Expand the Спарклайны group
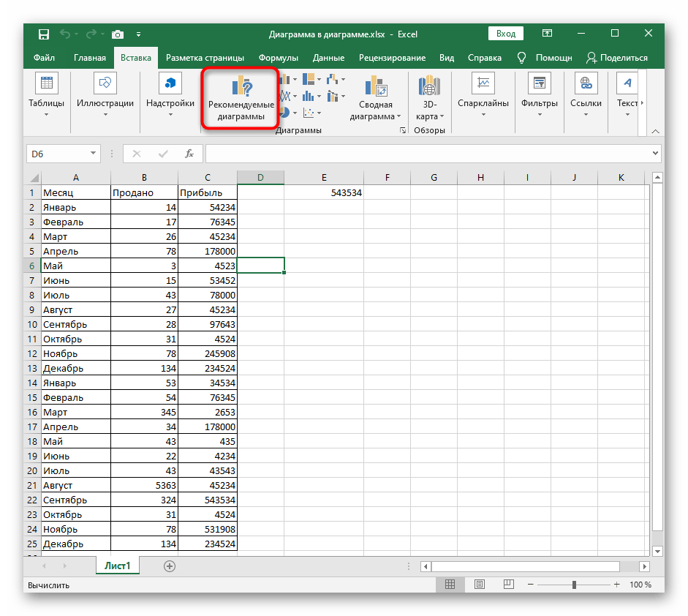This screenshot has height=616, width=688. (483, 96)
